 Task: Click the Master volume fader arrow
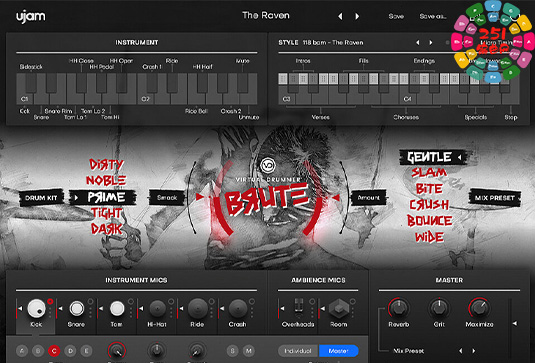[x=515, y=323]
